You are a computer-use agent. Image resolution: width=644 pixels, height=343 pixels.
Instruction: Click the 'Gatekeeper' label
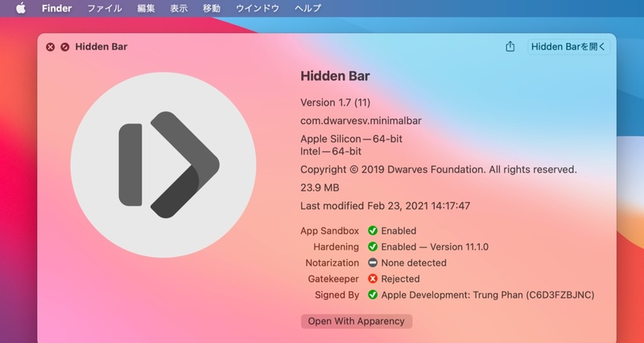tap(333, 279)
